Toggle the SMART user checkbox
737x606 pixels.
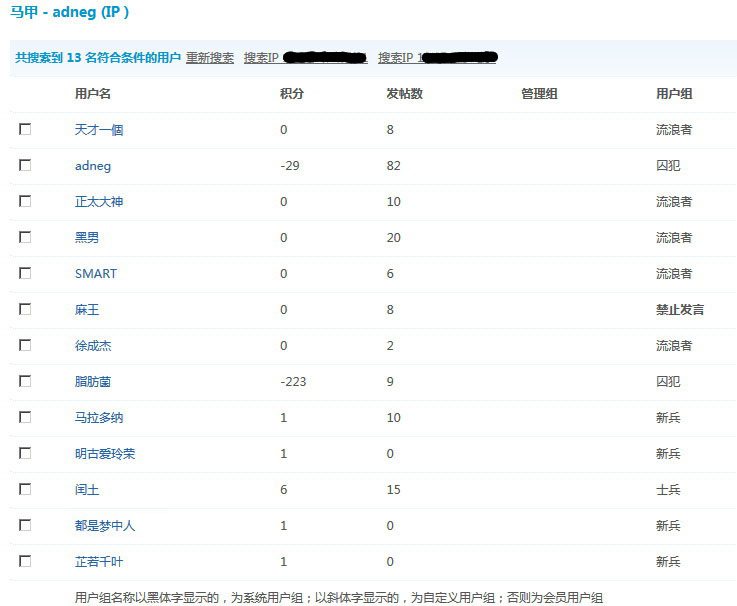[25, 273]
